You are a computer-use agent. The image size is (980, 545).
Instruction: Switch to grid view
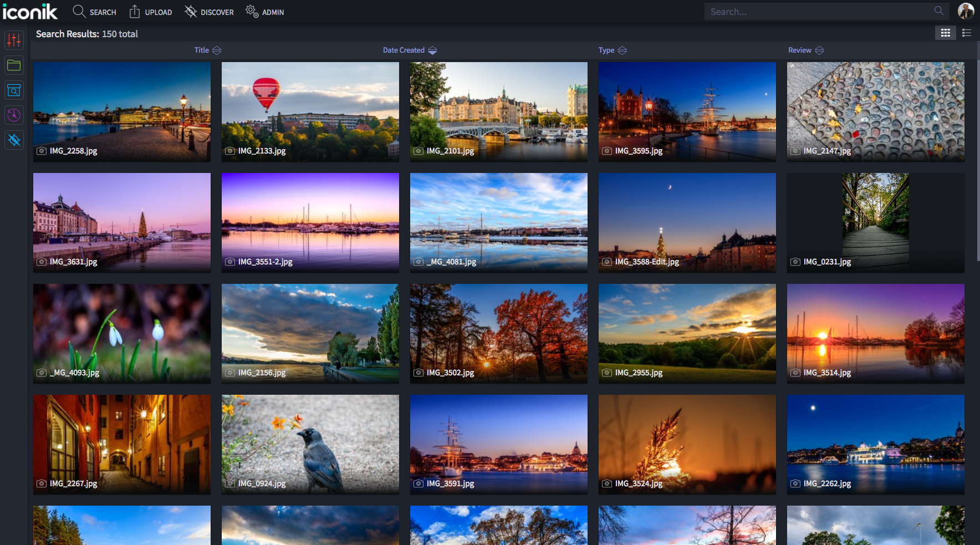click(x=946, y=33)
